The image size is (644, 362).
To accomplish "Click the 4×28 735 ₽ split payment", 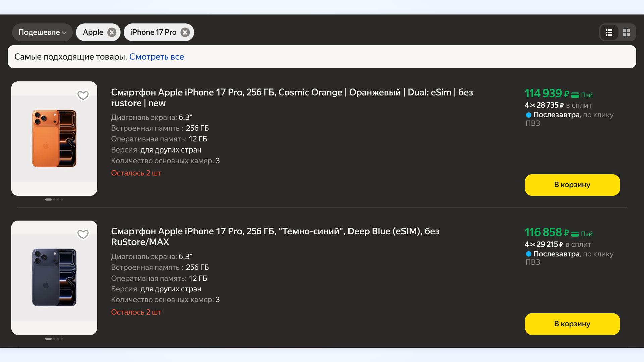I will click(x=558, y=105).
